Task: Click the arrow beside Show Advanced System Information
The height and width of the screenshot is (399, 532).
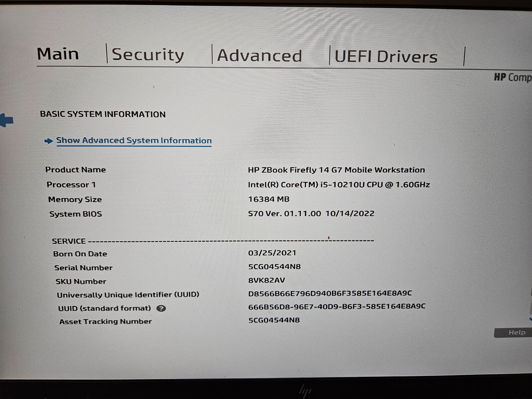Action: (x=49, y=141)
